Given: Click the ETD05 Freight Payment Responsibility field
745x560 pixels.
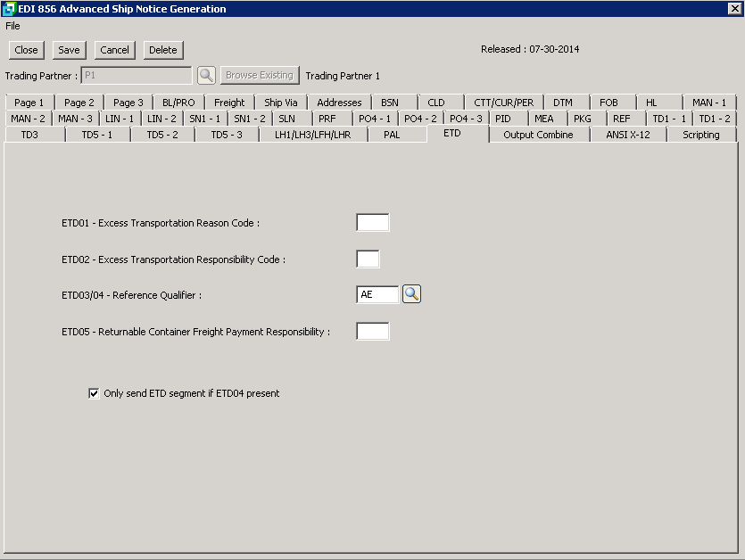Looking at the screenshot, I should coord(372,332).
